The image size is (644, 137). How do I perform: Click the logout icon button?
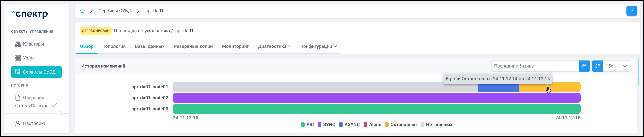(632, 11)
